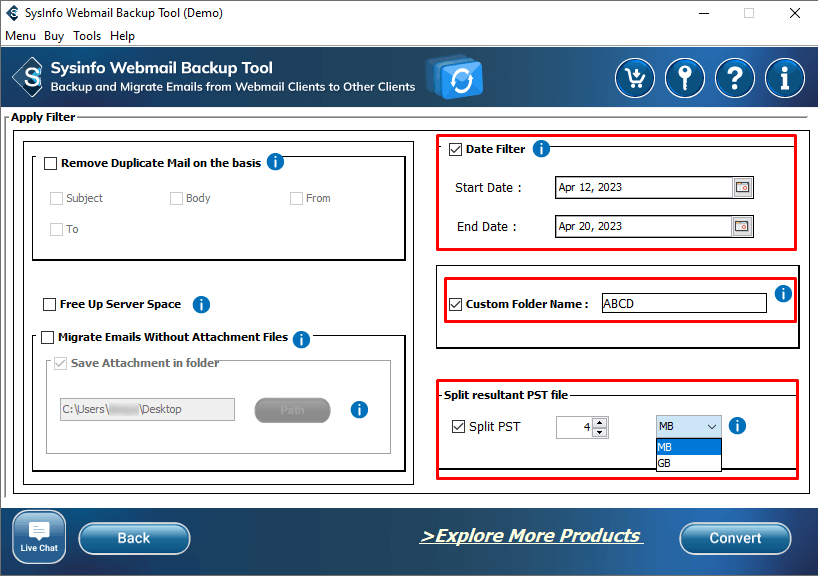Open the Live Chat icon
This screenshot has height=576, width=818.
[x=39, y=537]
